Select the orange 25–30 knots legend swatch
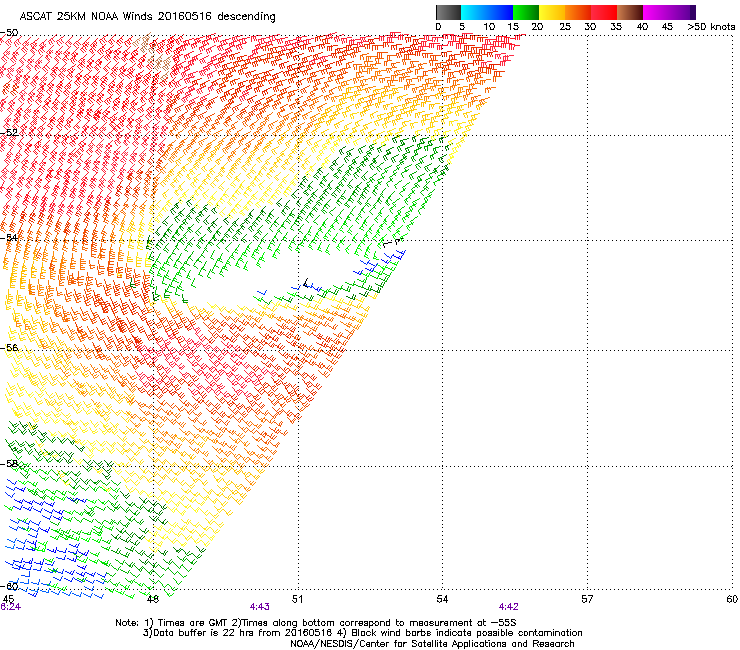740x650 pixels. (x=578, y=12)
